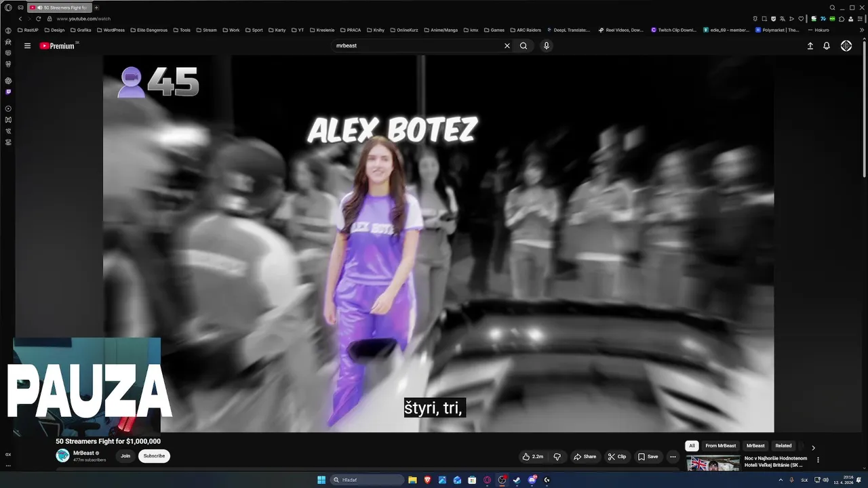
Task: Open the Opera menu logo
Action: [x=8, y=7]
